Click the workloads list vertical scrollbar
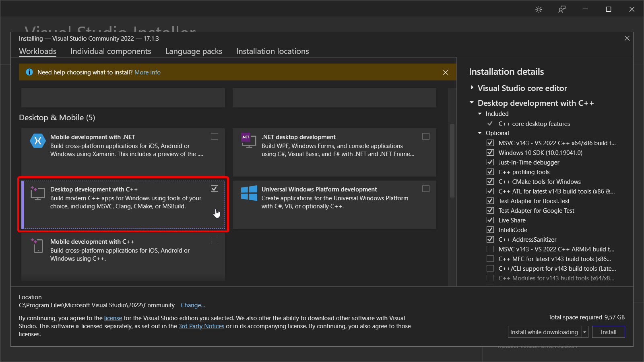The image size is (644, 362). (x=452, y=161)
